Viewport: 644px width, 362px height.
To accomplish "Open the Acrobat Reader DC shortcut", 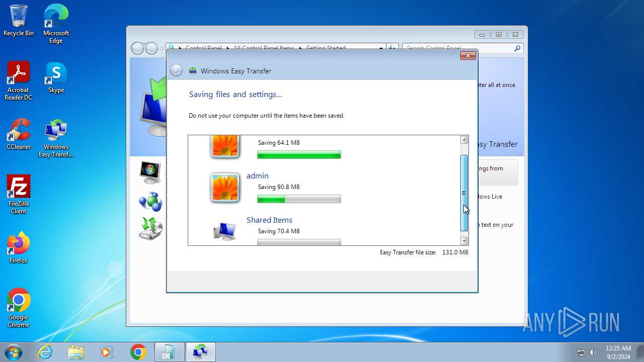I will (19, 81).
